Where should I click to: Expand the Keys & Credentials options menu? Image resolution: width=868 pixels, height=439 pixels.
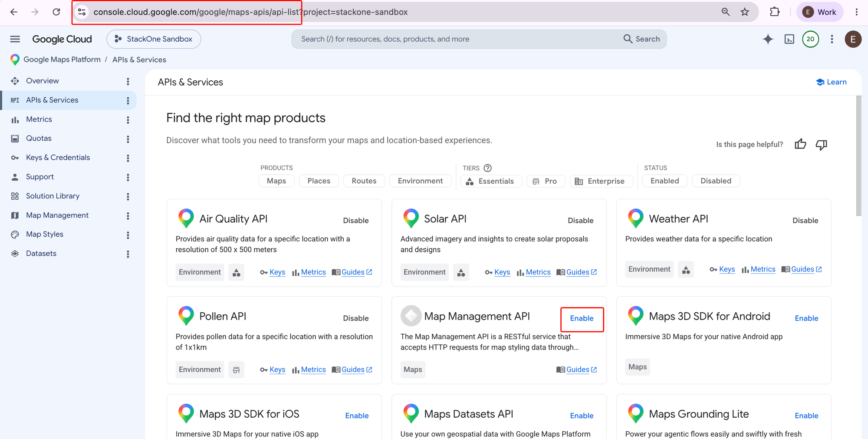pos(128,158)
